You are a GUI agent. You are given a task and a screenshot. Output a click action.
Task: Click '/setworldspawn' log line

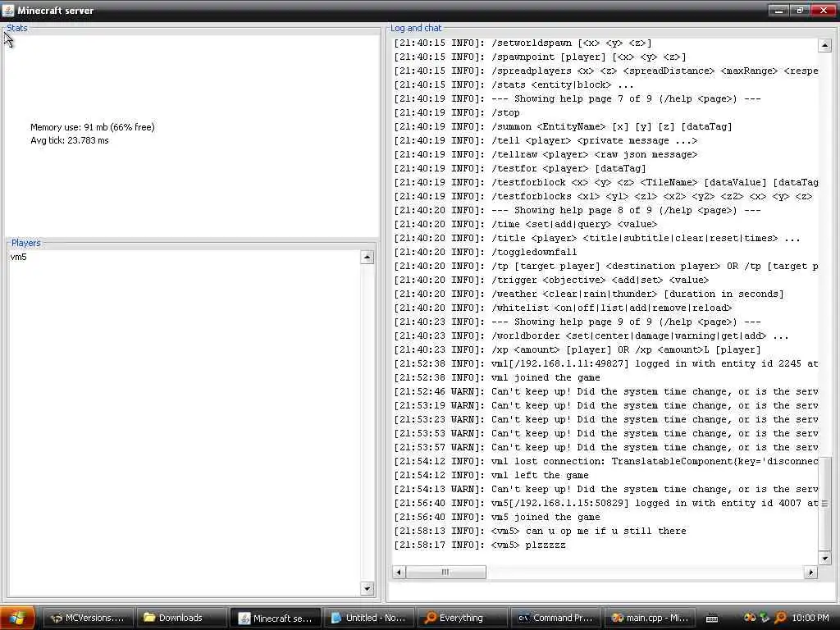523,43
